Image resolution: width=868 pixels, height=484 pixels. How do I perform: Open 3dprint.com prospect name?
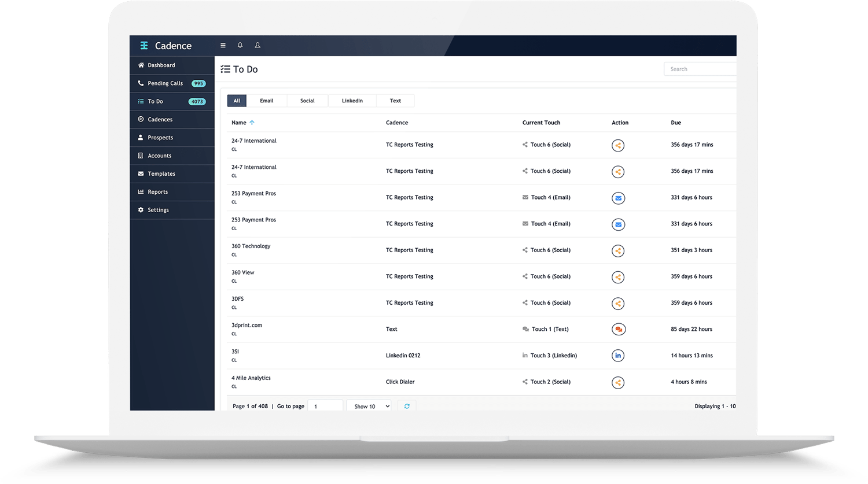point(247,325)
